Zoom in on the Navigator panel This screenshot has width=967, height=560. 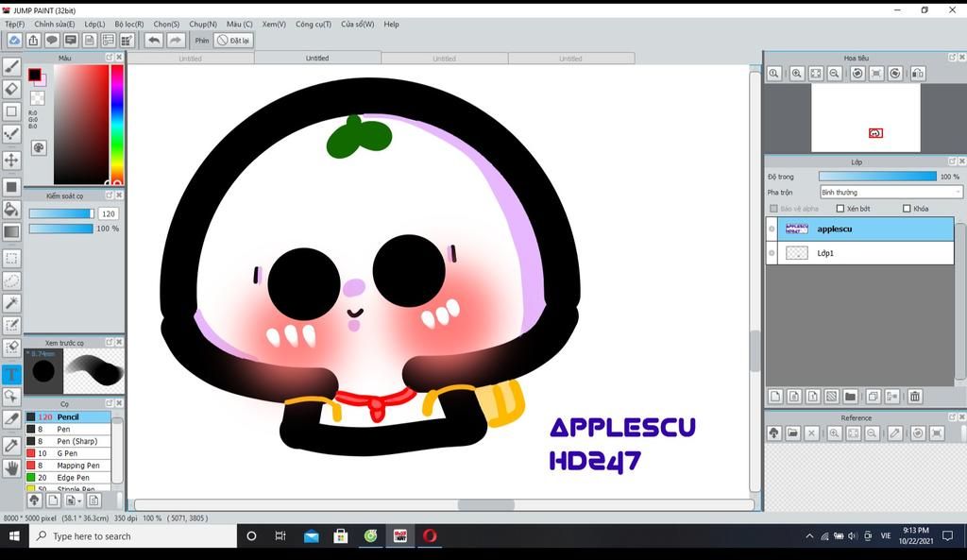(797, 74)
